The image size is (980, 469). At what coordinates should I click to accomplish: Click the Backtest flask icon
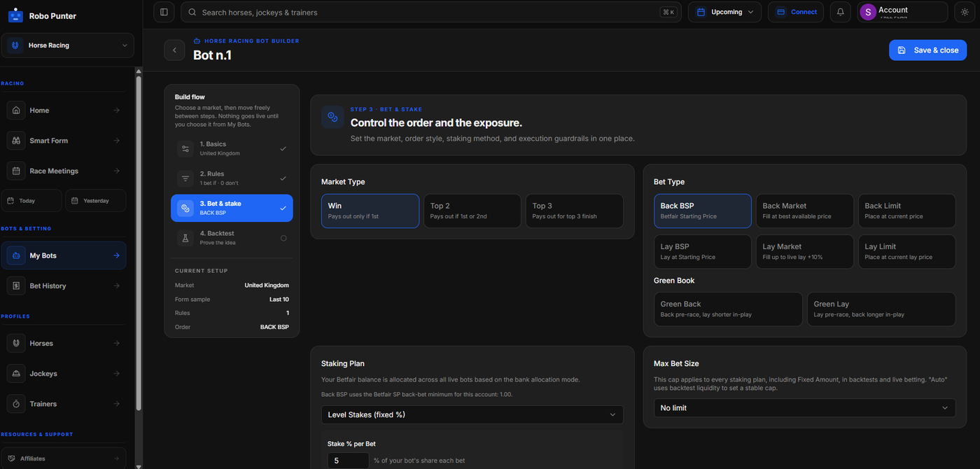[185, 238]
